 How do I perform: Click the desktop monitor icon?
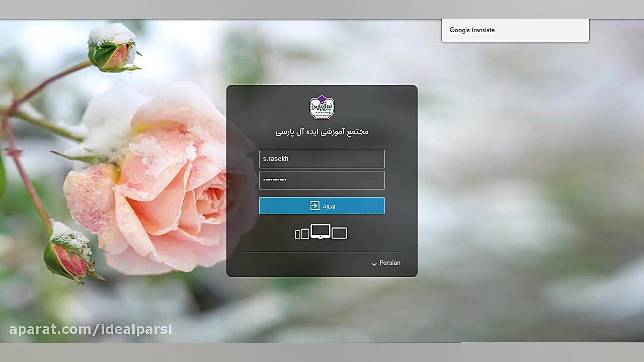[320, 230]
